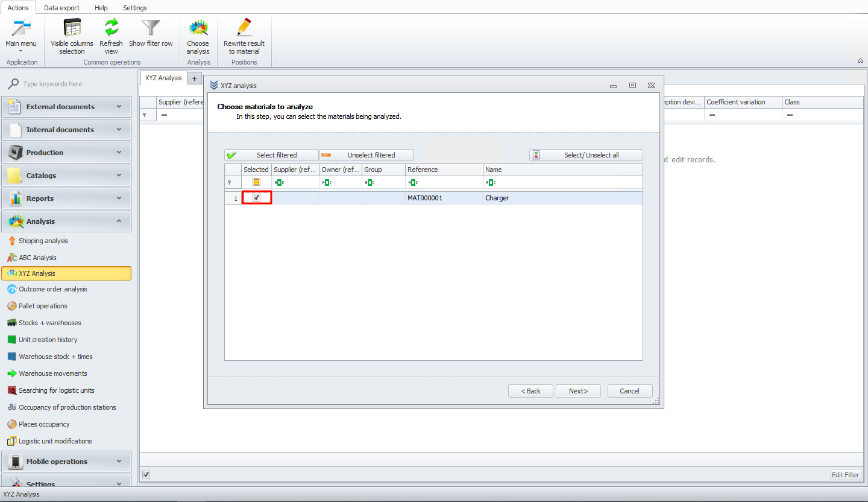Open Searching for logistic units
Viewport: 868px width, 502px height.
pyautogui.click(x=56, y=390)
